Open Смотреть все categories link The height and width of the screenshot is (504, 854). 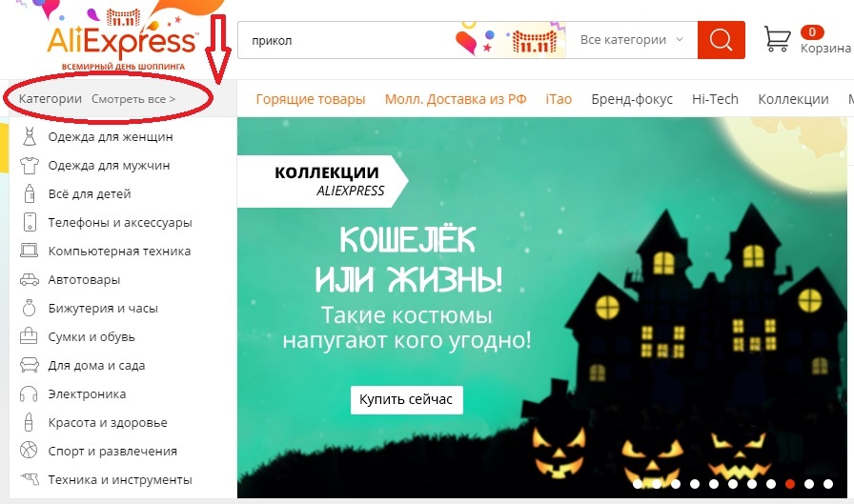coord(133,99)
